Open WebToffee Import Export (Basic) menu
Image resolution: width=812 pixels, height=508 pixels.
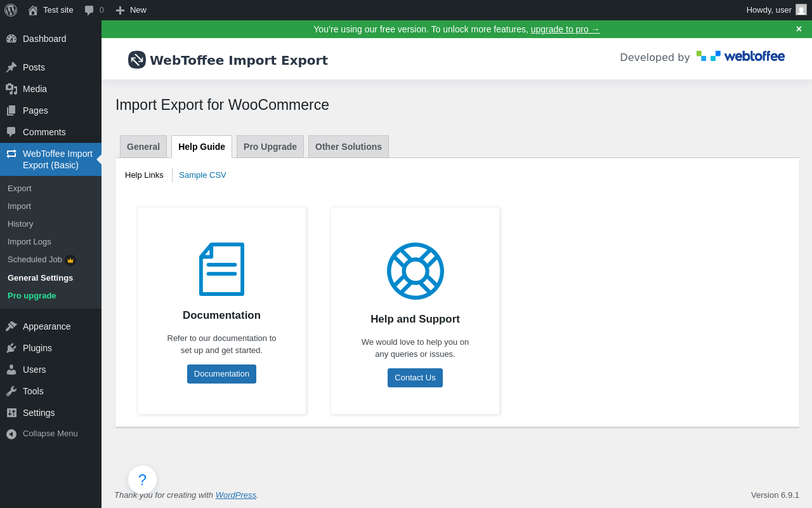(x=51, y=159)
